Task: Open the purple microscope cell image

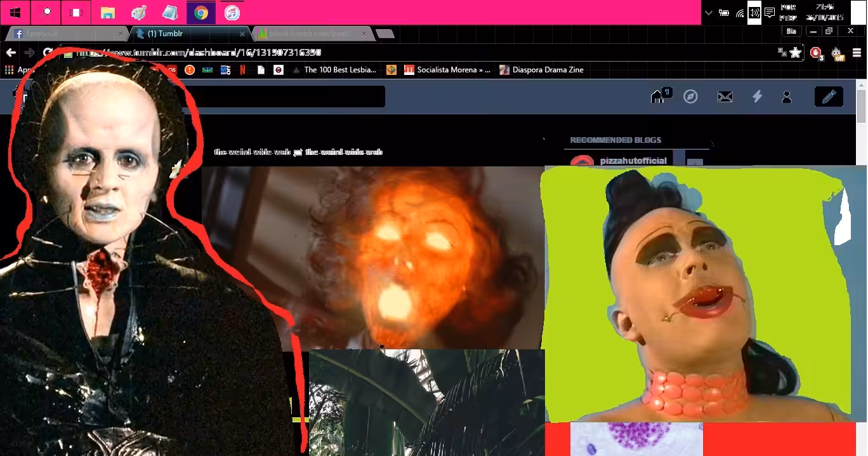Action: tap(636, 439)
